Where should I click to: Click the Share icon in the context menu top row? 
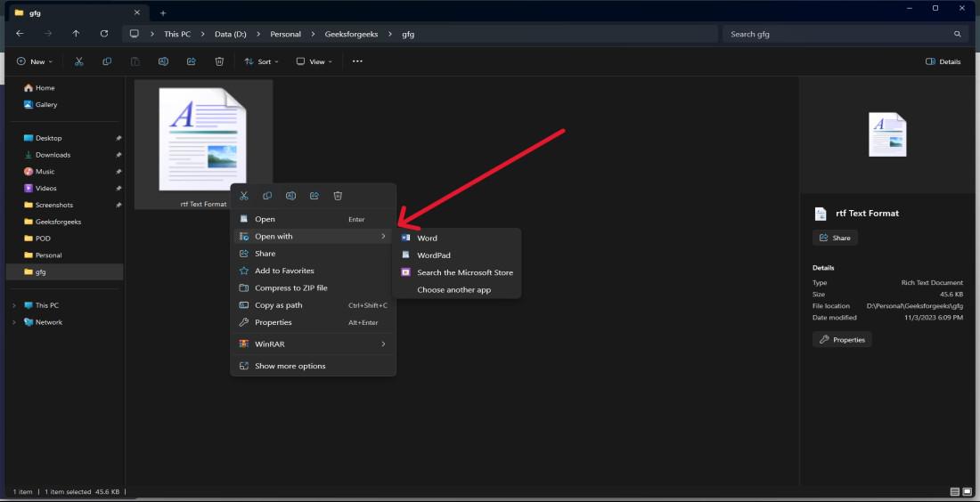[314, 196]
